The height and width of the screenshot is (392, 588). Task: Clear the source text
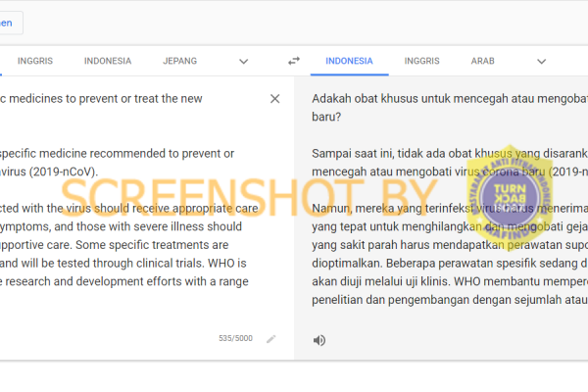coord(274,99)
